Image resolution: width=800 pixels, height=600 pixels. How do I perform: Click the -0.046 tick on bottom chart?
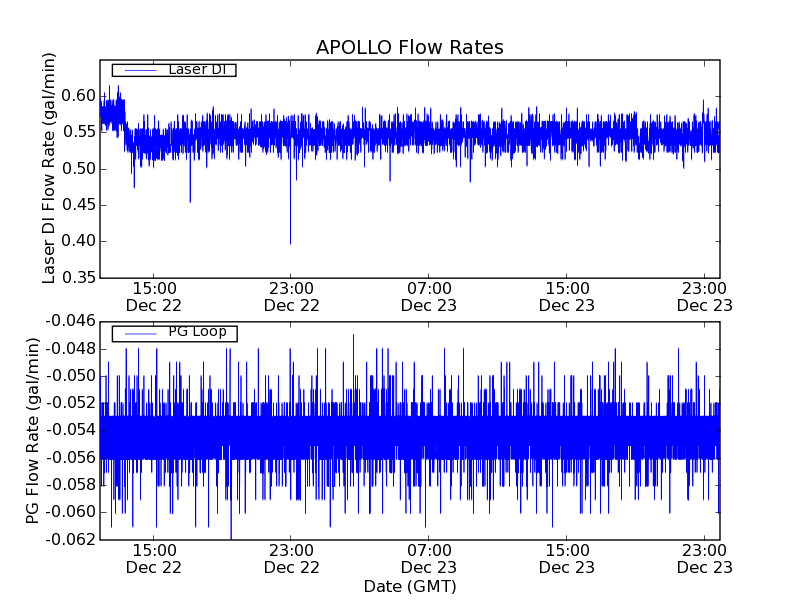pos(71,321)
